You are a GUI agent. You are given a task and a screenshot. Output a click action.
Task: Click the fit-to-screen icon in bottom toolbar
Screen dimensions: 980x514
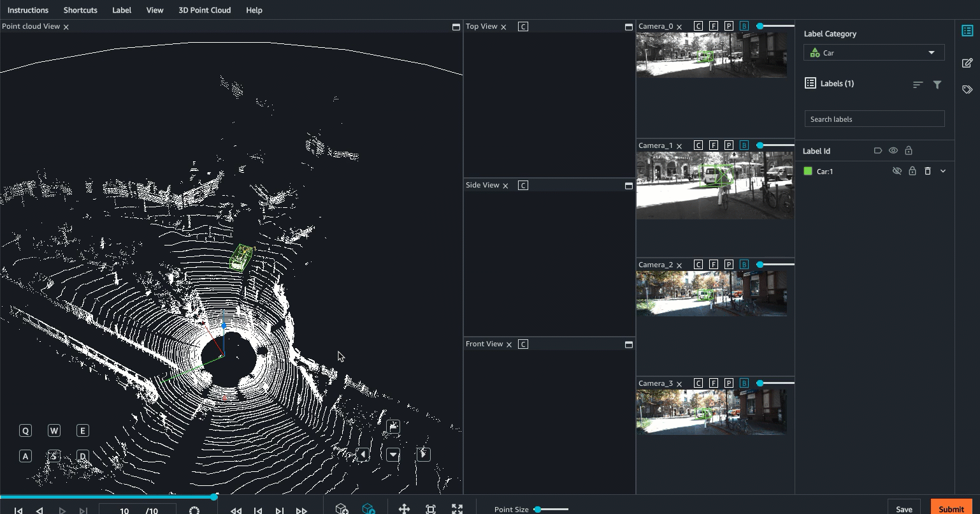point(431,509)
